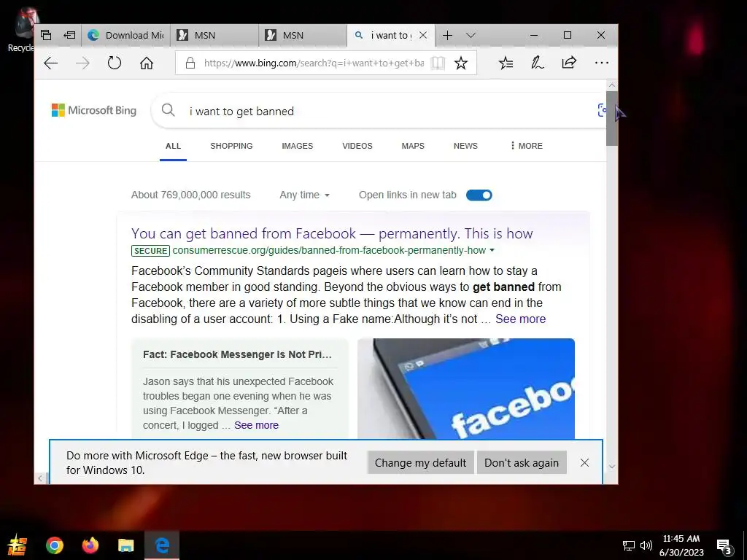Expand the MORE search categories menu
Viewport: 747px width, 560px height.
click(x=526, y=146)
